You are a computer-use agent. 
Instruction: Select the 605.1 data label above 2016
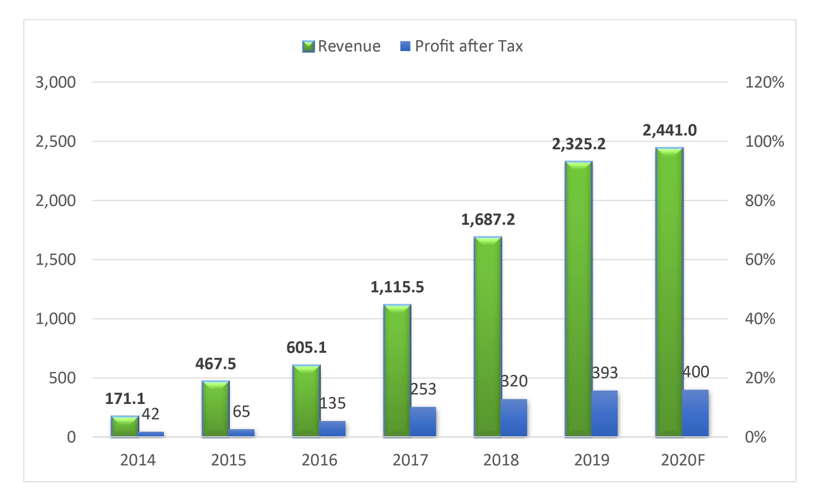[306, 348]
